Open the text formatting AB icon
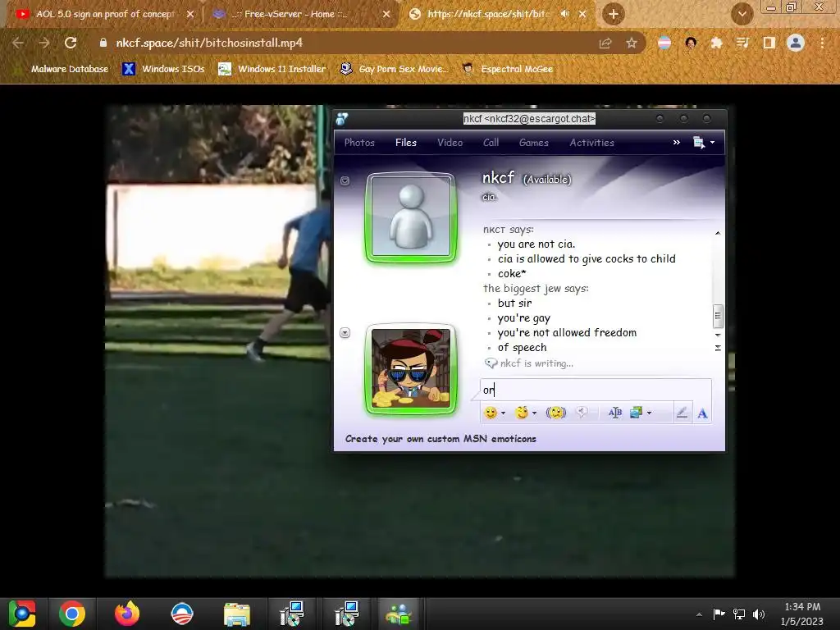The image size is (840, 630). pos(615,413)
